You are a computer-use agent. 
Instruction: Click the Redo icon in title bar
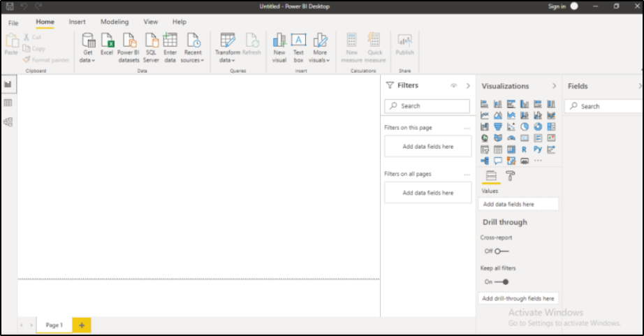[38, 6]
